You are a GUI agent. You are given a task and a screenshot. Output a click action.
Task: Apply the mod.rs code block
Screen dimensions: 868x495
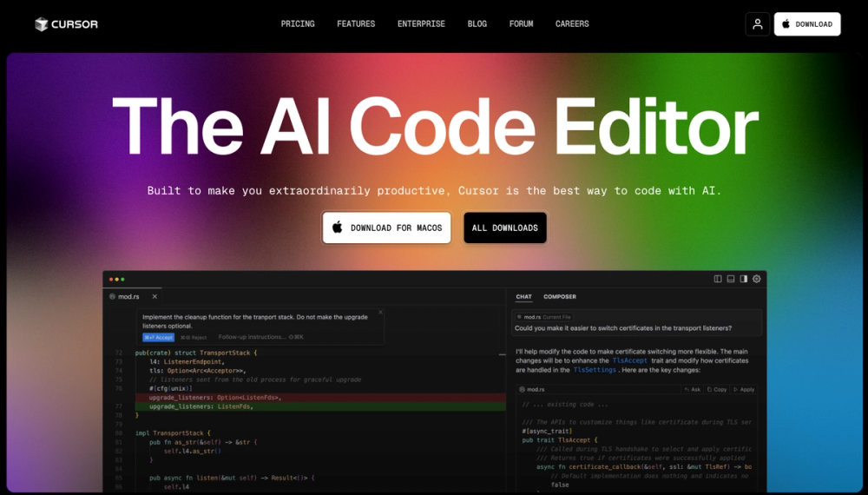[744, 390]
